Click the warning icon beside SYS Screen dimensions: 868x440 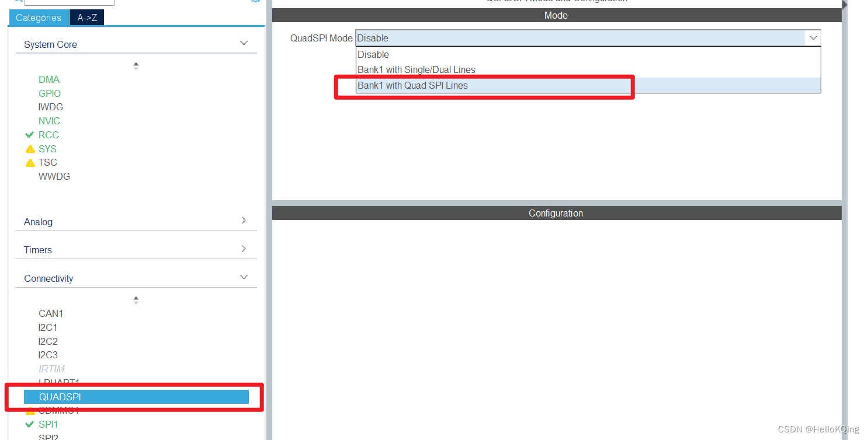pos(30,149)
